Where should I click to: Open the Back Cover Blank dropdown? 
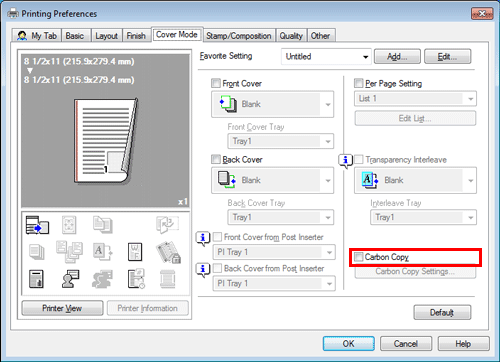coord(272,180)
